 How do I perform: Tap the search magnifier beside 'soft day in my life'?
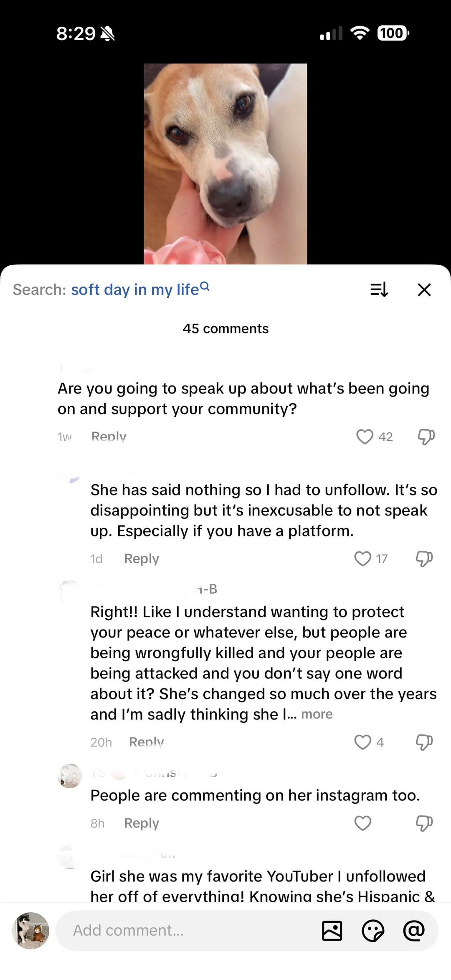205,286
